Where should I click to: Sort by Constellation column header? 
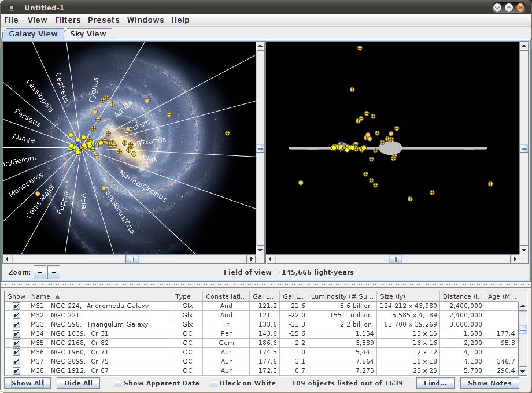click(226, 296)
